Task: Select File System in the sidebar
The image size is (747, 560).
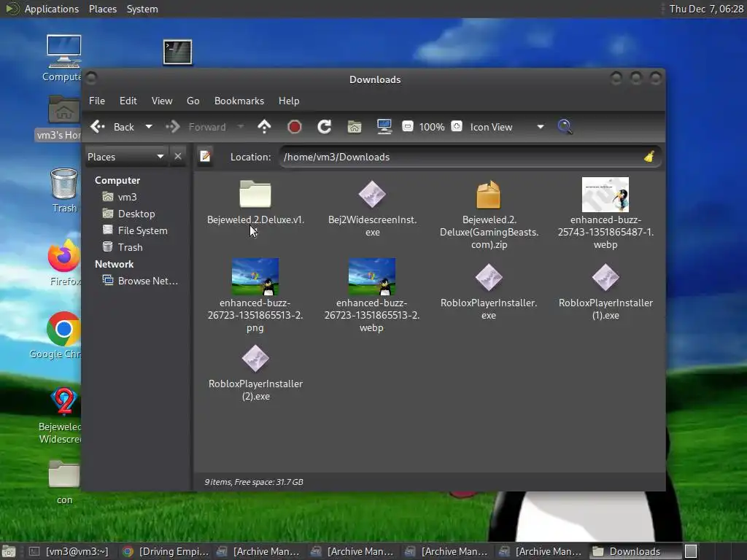Action: click(x=142, y=230)
